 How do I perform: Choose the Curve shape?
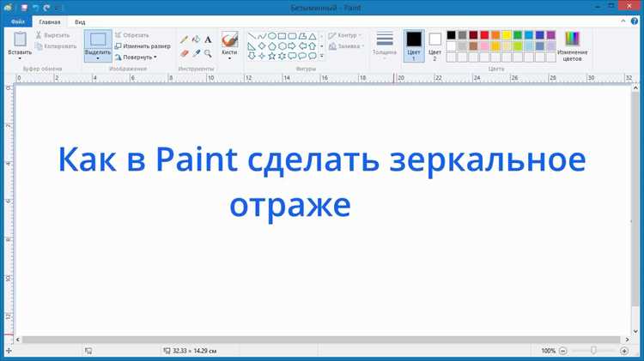point(262,36)
